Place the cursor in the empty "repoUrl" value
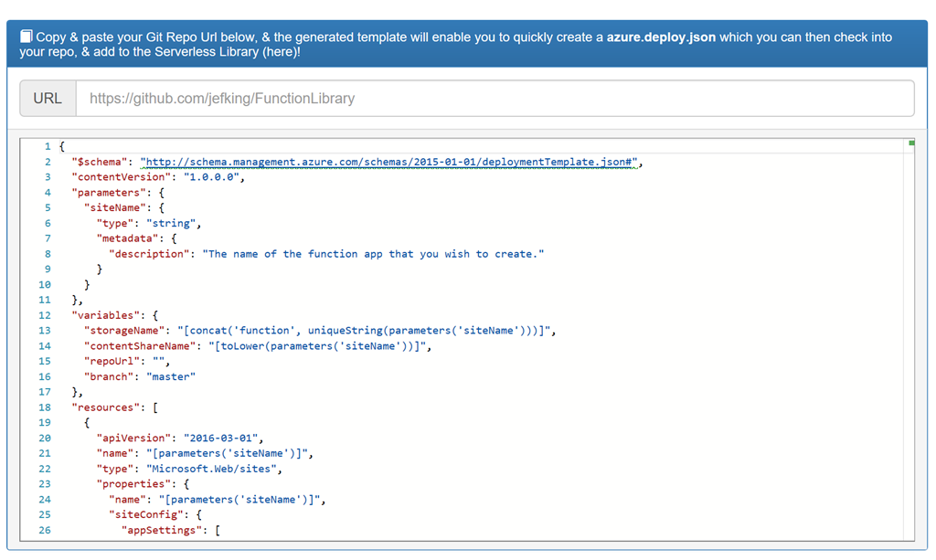 (159, 361)
